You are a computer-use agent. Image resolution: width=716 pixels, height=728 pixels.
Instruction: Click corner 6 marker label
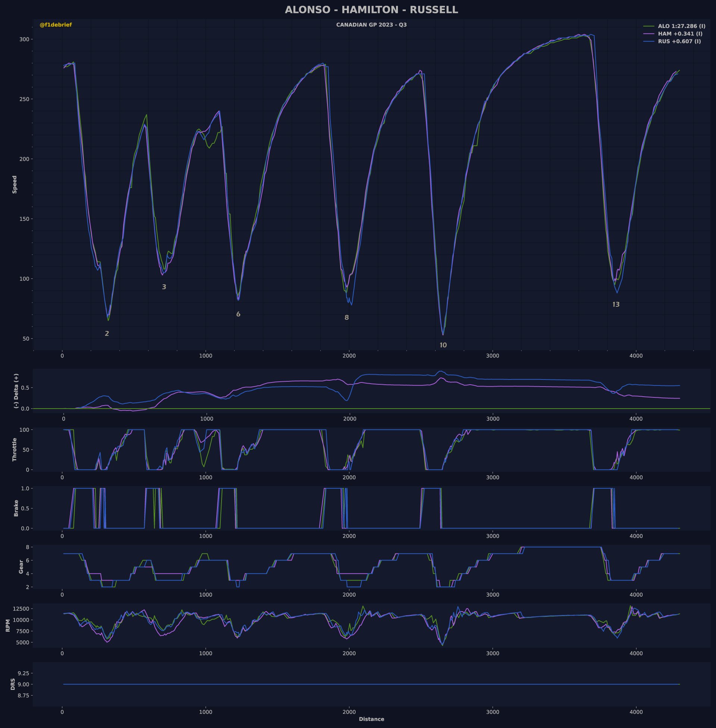(x=238, y=315)
